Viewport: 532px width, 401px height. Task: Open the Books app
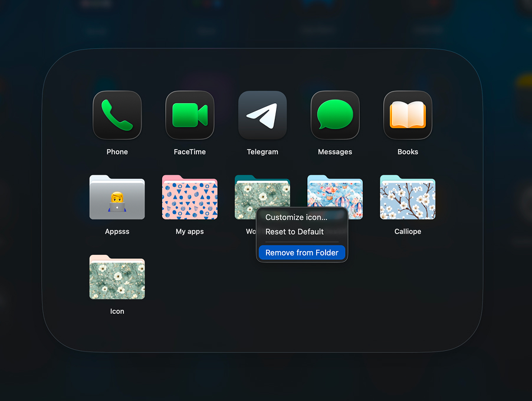pos(407,114)
